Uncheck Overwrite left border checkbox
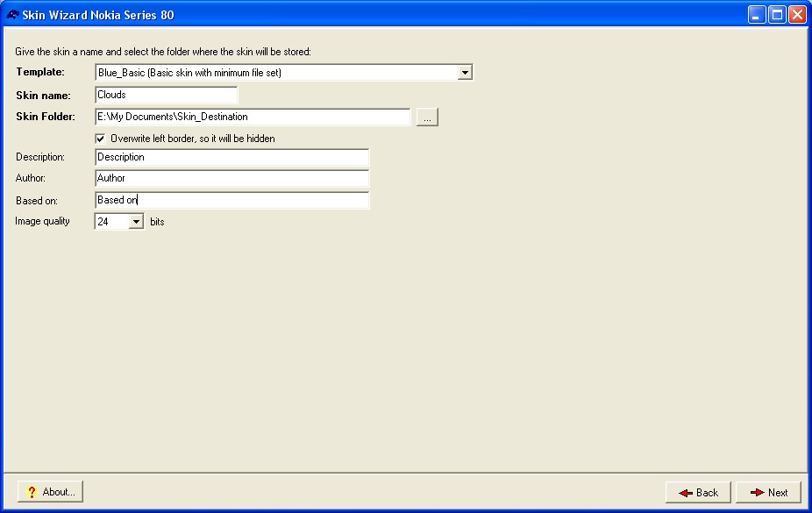This screenshot has width=812, height=513. 101,139
